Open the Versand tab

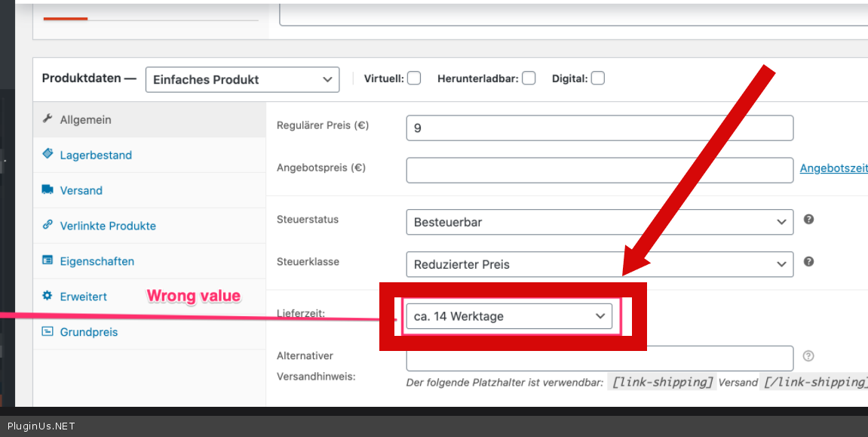(149, 190)
